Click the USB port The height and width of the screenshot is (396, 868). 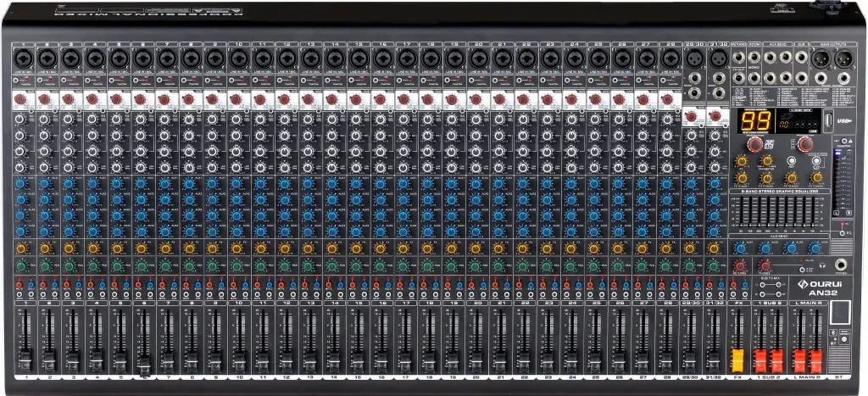click(x=828, y=120)
